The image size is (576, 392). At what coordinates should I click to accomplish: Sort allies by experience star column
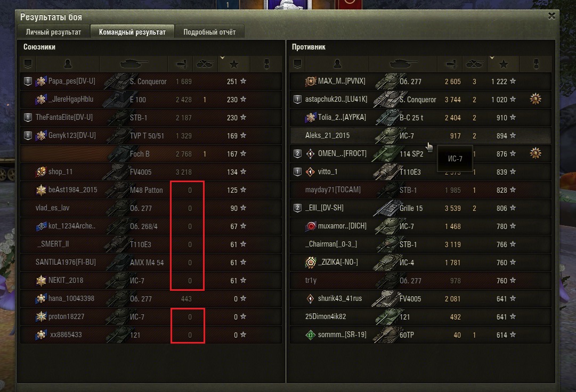coord(233,64)
